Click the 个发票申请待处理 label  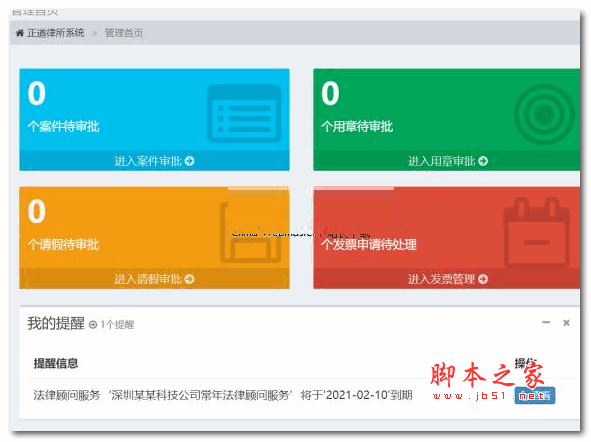pos(369,245)
